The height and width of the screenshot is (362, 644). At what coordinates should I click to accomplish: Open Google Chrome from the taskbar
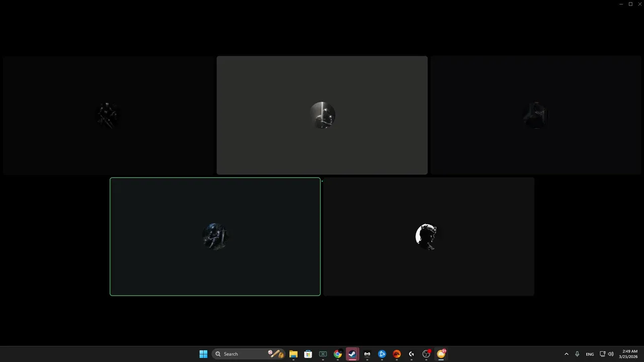tap(338, 354)
